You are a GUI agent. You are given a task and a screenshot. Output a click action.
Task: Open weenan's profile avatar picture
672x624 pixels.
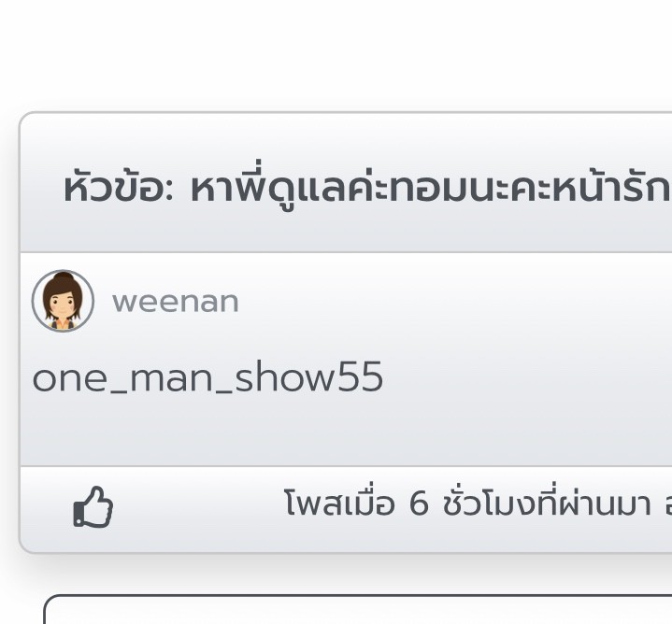tap(63, 301)
